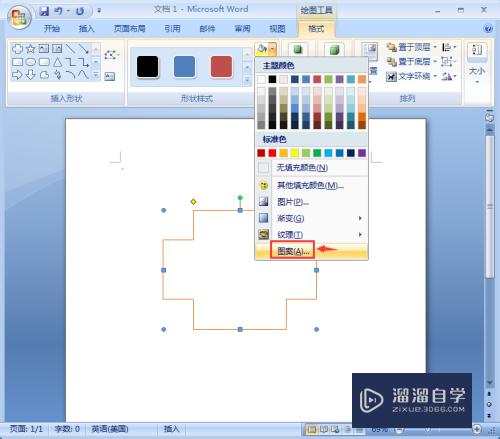Click the 3-D effects cube icon
This screenshot has width=500, height=439.
pos(334,50)
